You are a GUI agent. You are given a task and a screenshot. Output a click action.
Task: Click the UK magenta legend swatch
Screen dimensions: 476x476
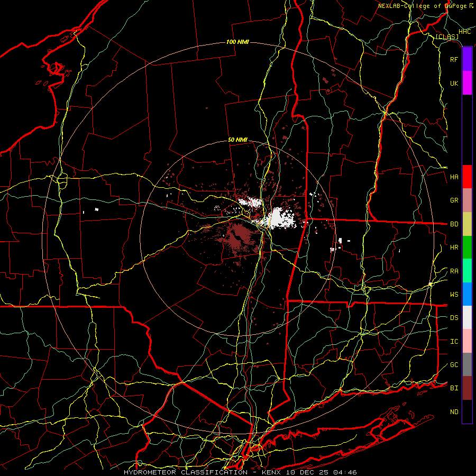(467, 83)
